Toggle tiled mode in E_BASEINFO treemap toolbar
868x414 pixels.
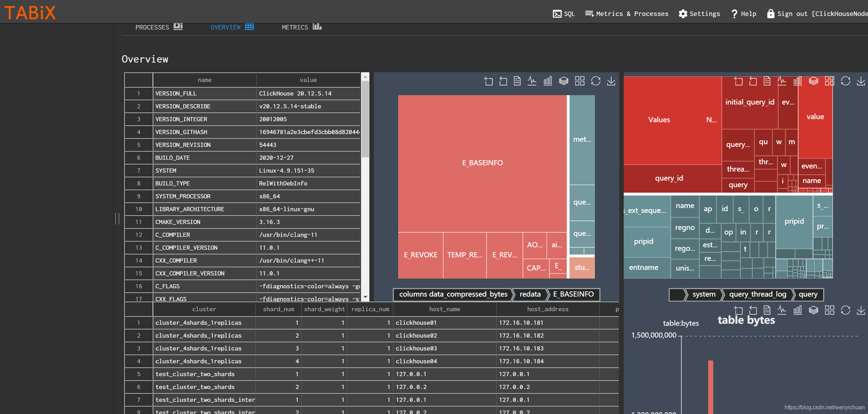click(580, 81)
